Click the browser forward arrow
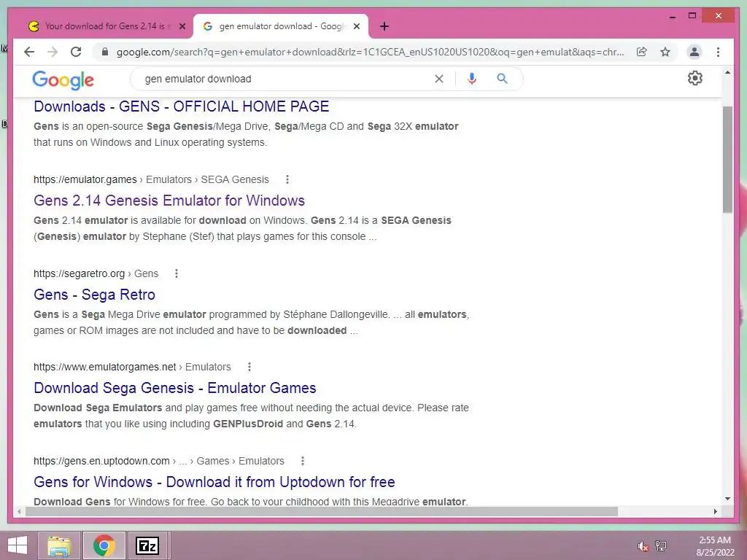Viewport: 747px width, 560px height. pyautogui.click(x=53, y=52)
